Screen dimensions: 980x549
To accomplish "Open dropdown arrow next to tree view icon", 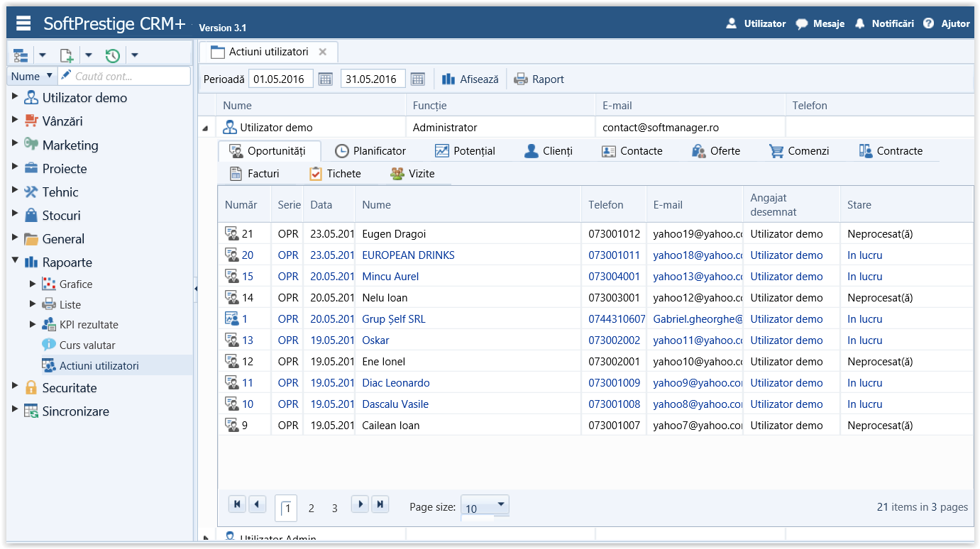I will (x=42, y=55).
